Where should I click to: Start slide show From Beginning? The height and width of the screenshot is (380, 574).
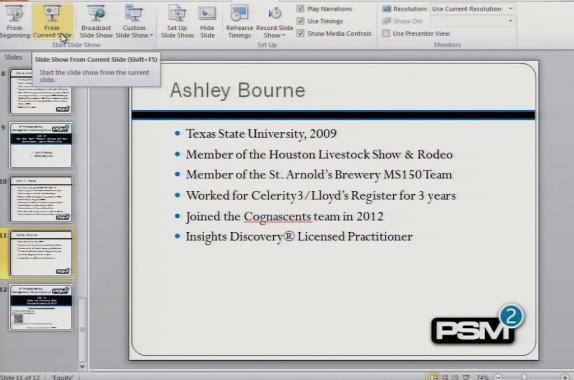(x=15, y=21)
